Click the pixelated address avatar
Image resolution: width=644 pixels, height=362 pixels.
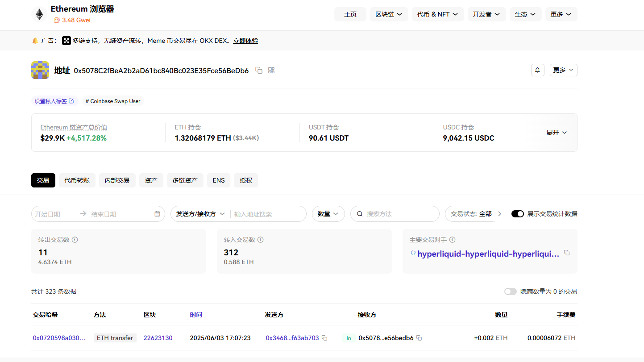tap(40, 70)
